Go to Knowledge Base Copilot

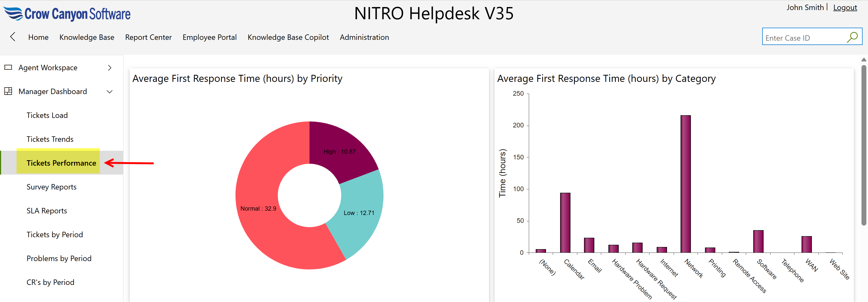pos(288,37)
